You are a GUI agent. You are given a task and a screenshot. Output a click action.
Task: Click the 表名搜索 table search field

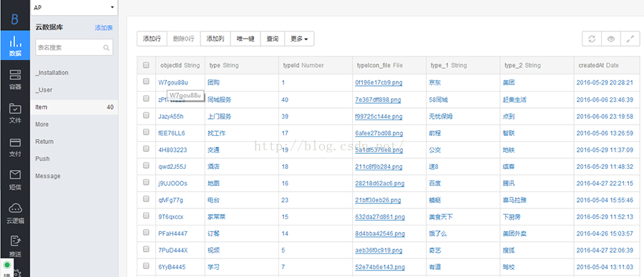pos(74,48)
